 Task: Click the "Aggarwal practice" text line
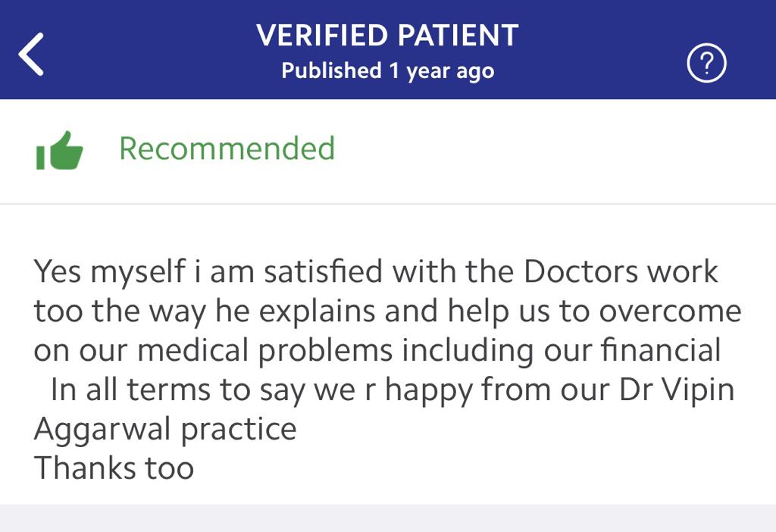tap(165, 429)
